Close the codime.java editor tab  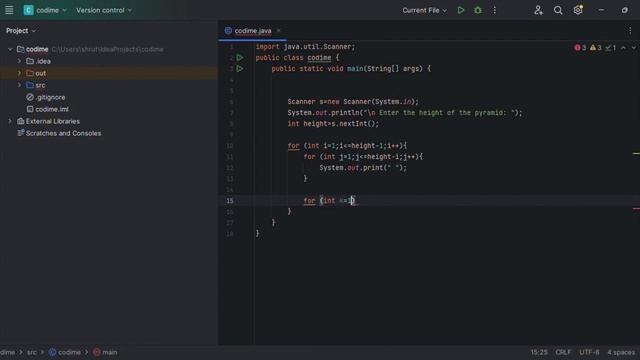[278, 31]
